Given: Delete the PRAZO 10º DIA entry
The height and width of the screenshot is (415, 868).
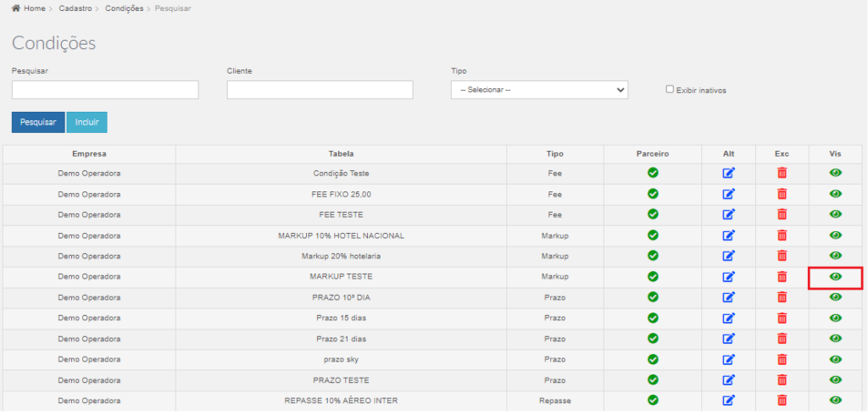Looking at the screenshot, I should [782, 297].
